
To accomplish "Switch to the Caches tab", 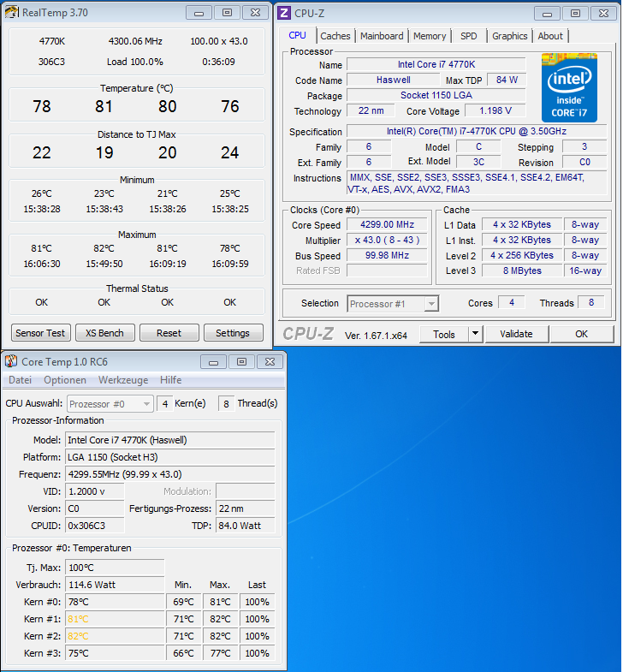I will [x=335, y=36].
